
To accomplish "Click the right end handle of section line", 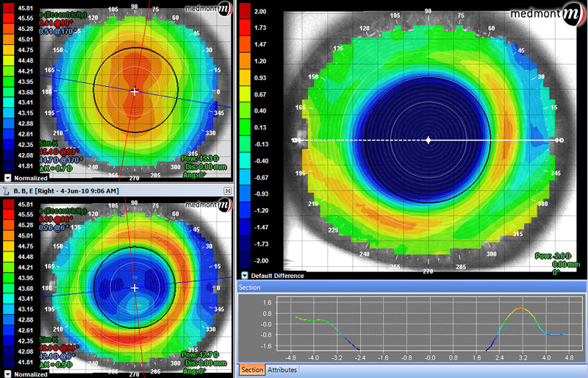I will point(559,140).
